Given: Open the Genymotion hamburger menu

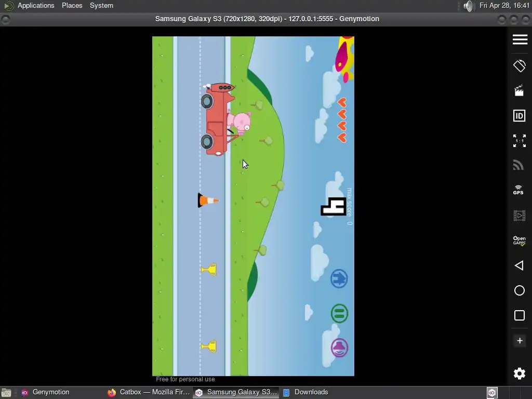Looking at the screenshot, I should (x=520, y=39).
